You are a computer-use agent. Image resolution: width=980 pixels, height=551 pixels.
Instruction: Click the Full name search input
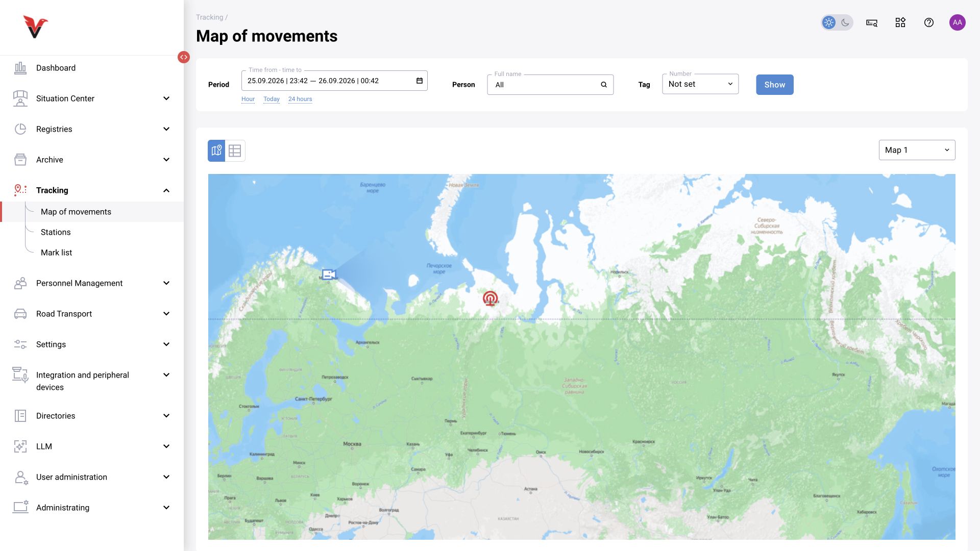(x=550, y=85)
